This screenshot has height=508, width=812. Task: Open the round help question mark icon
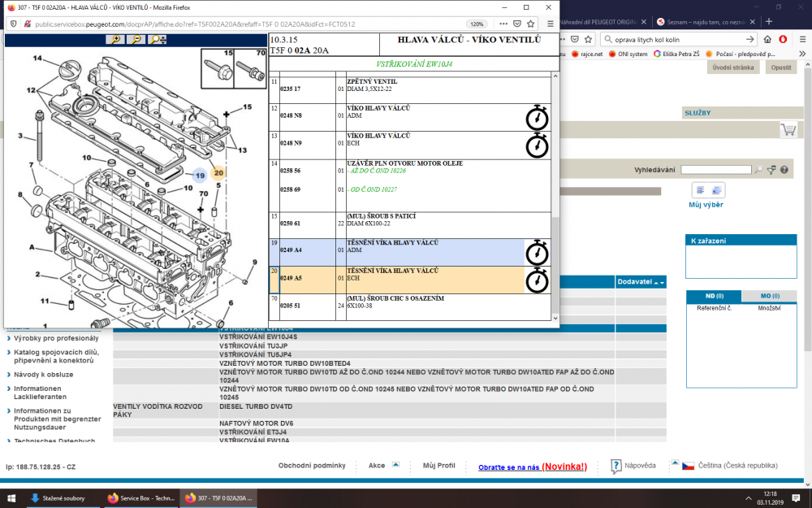point(784,170)
